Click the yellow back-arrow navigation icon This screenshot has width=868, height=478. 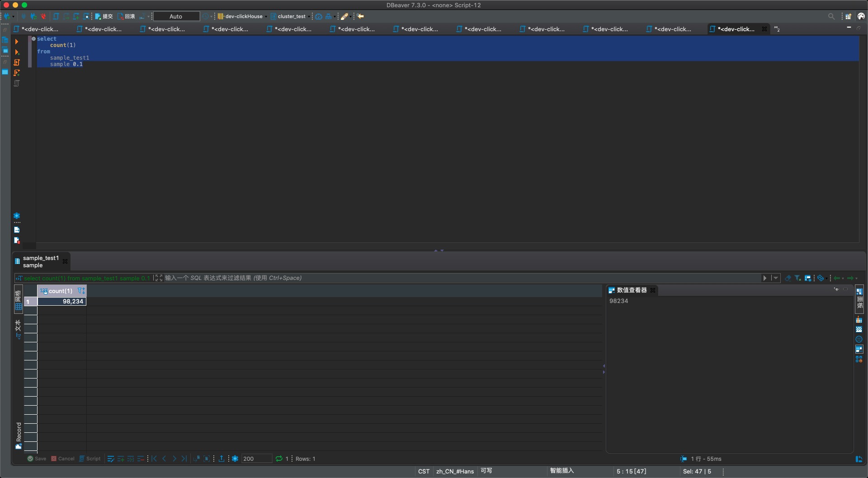click(360, 16)
